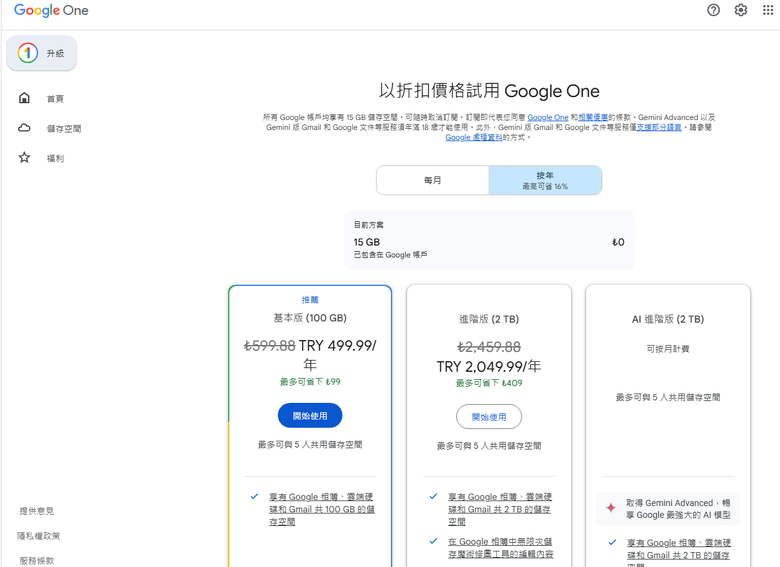Click the 可按月計費 text in AI plan
Viewport: 780px width, 567px height.
668,349
